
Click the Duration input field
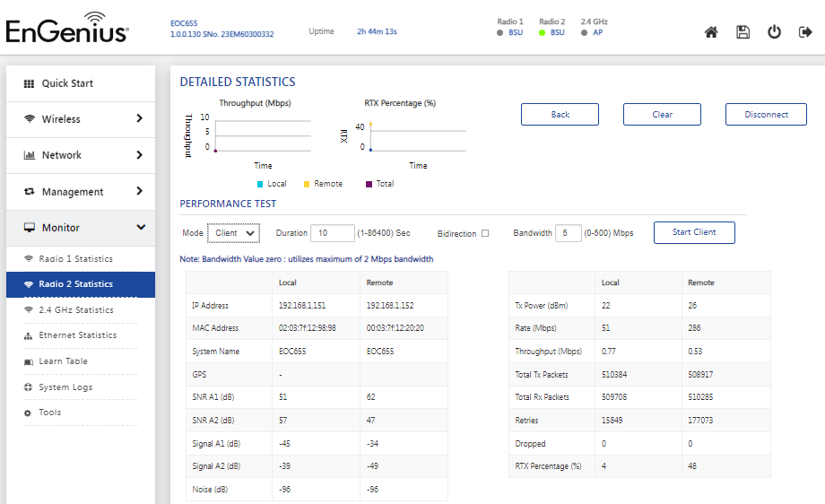333,233
